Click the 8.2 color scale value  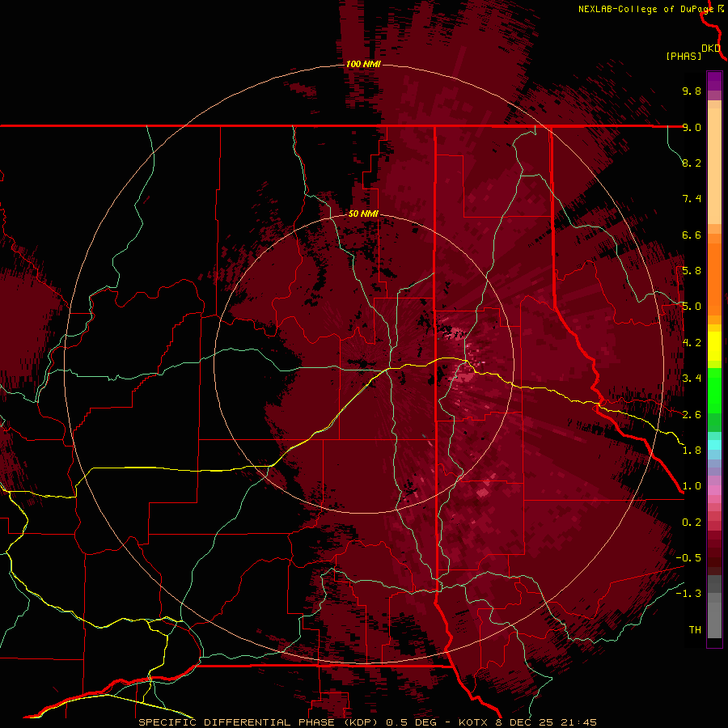coord(692,163)
